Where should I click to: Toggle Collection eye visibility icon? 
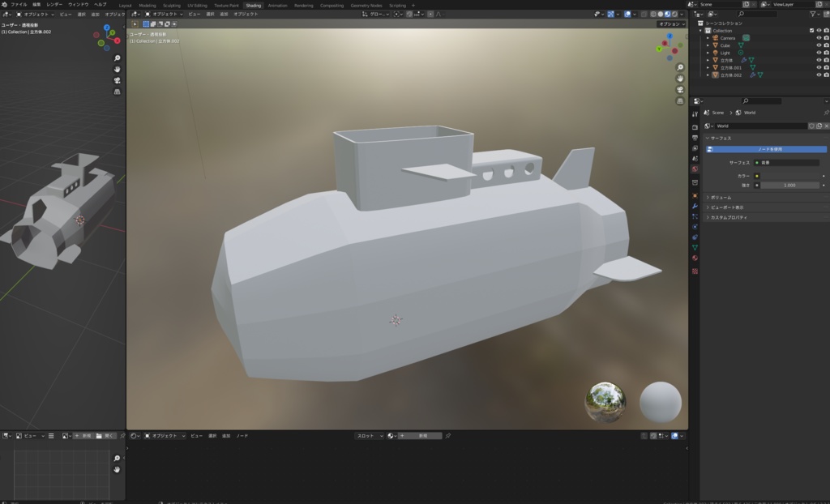pyautogui.click(x=819, y=31)
